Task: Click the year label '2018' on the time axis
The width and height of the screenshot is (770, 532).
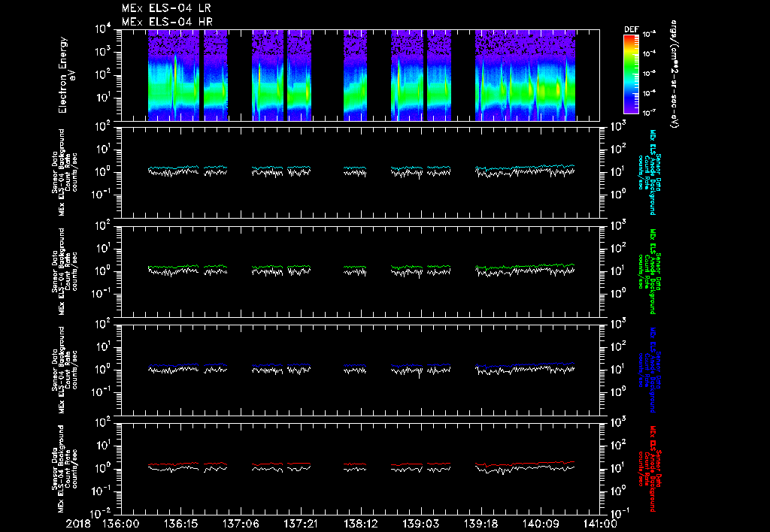Action: click(79, 524)
